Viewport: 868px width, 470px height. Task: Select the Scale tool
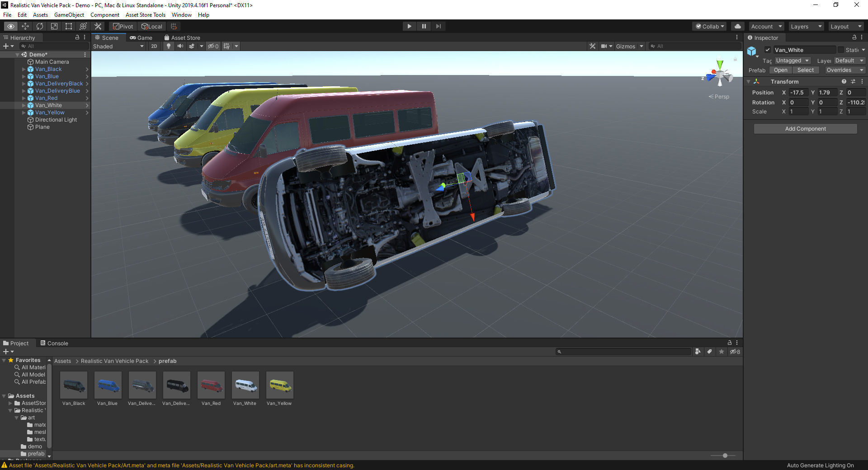click(x=54, y=26)
